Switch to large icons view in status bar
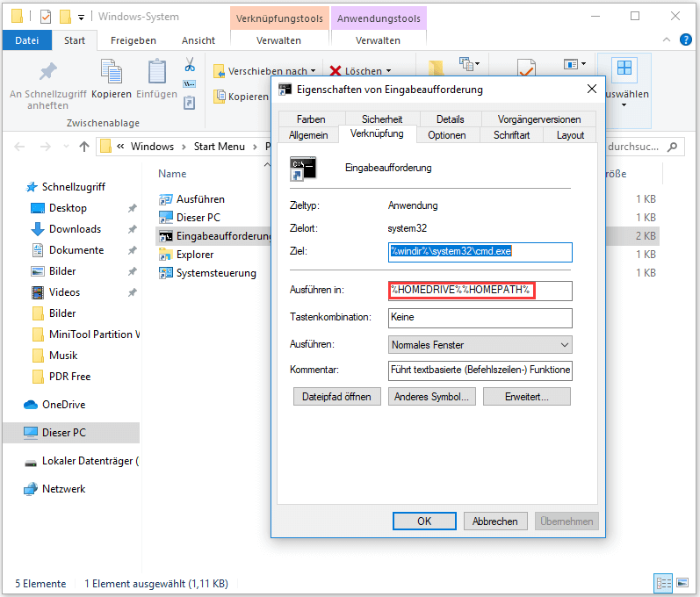 click(682, 583)
